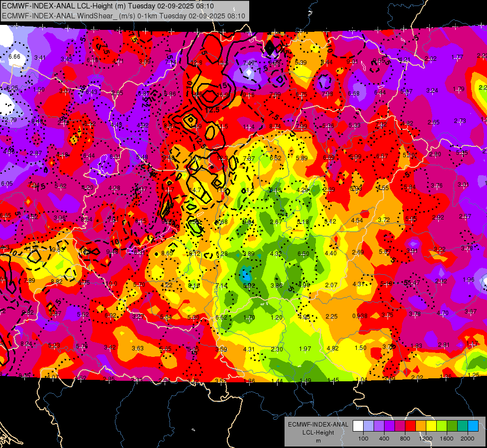The image size is (487, 448).
Task: Click the wind shear value 16.9
Action: 223,95
